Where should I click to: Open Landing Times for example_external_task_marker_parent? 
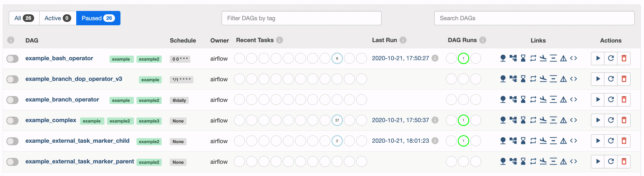(x=543, y=162)
